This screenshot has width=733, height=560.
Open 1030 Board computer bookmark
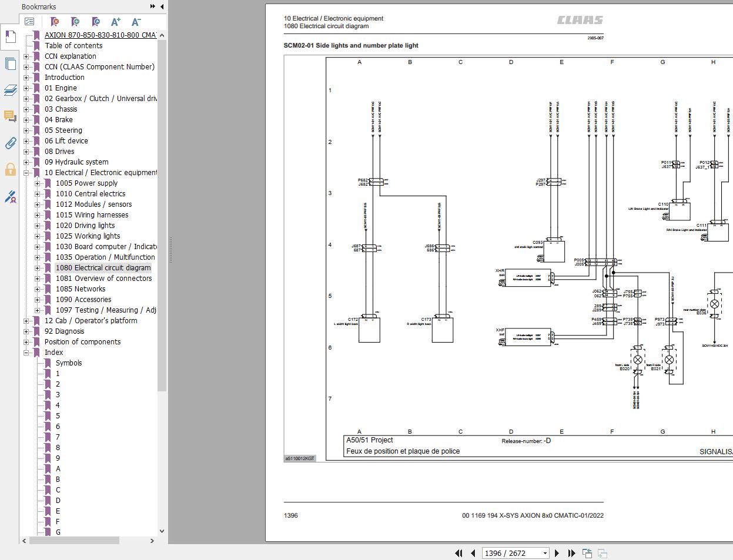[x=106, y=247]
